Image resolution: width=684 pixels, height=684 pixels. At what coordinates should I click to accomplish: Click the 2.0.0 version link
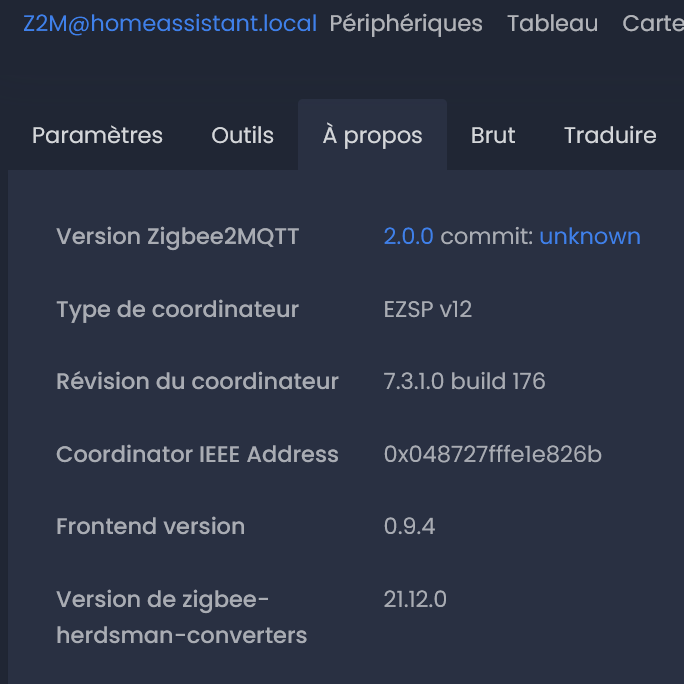point(408,237)
